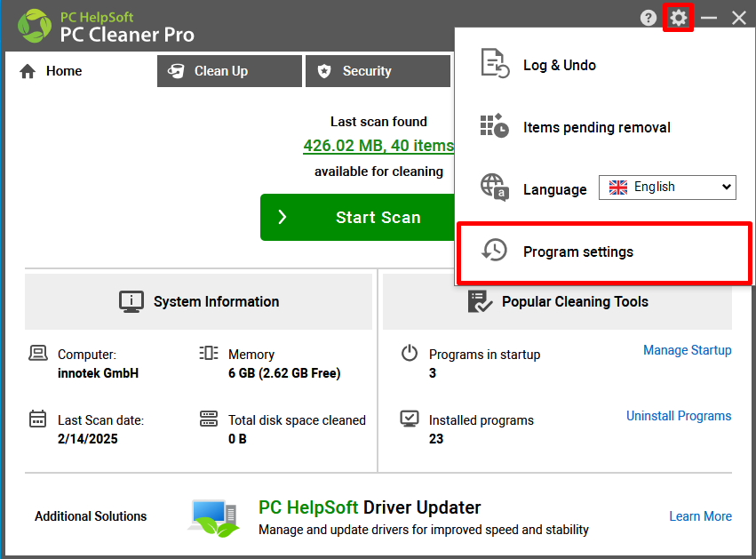Click the Manage and update drivers description
This screenshot has width=756, height=559.
click(424, 530)
